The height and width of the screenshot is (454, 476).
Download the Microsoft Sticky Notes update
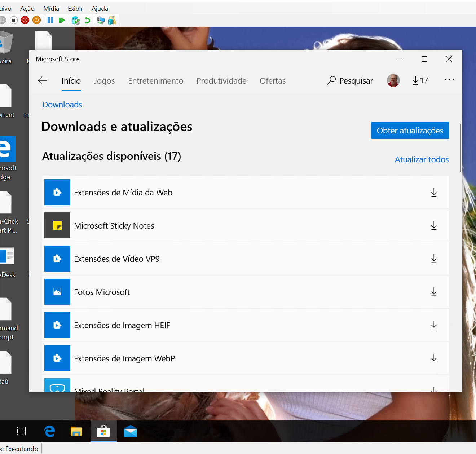pos(434,226)
